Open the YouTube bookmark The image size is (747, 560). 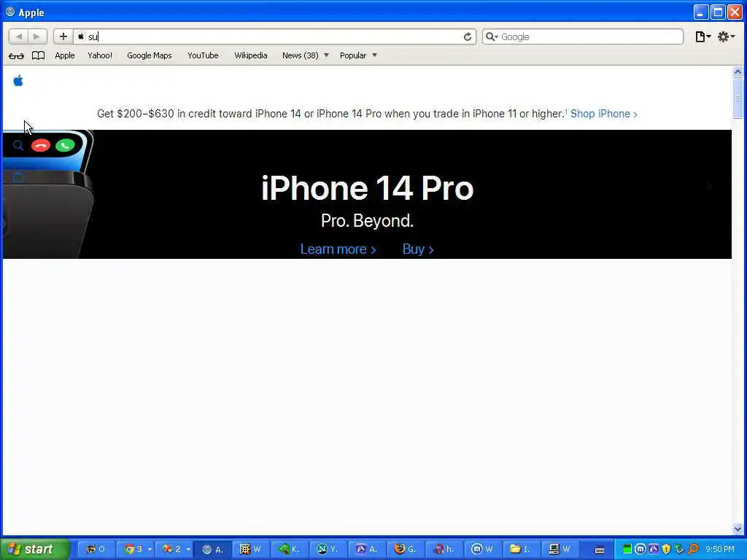203,55
